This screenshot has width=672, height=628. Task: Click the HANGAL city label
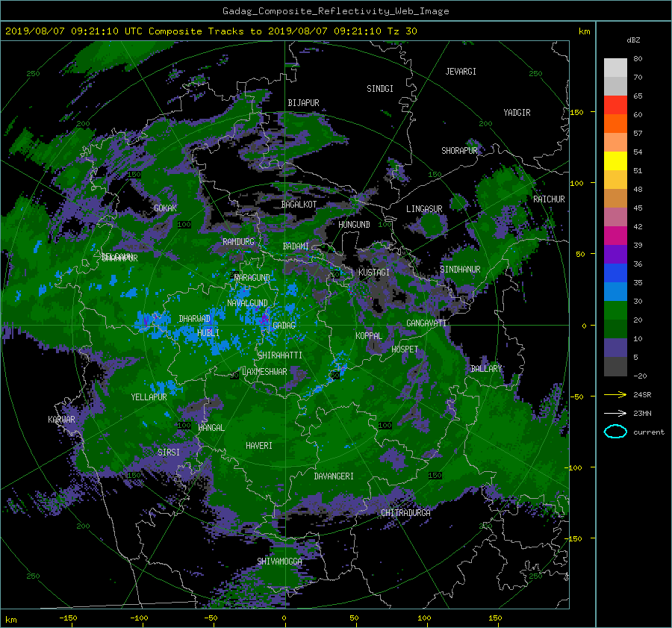point(211,428)
